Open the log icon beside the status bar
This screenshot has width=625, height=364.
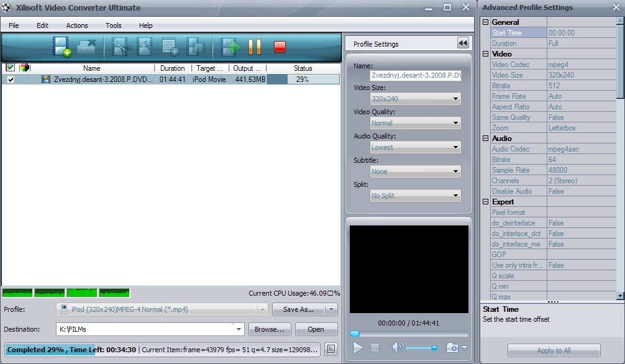click(331, 349)
